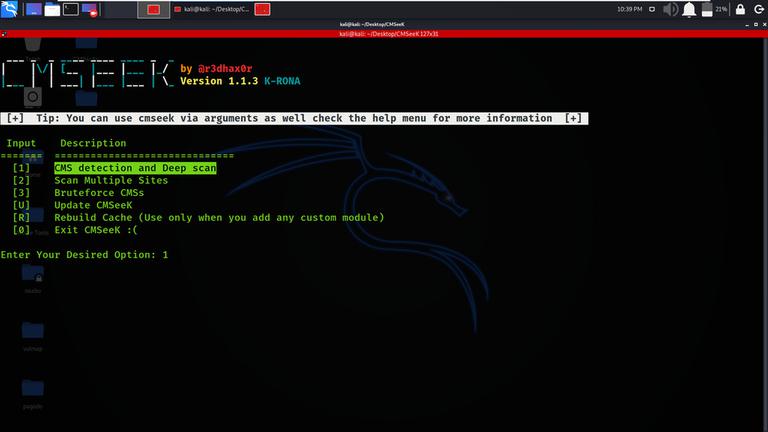
Task: Click the @r3dhax0r author text
Action: [225, 69]
